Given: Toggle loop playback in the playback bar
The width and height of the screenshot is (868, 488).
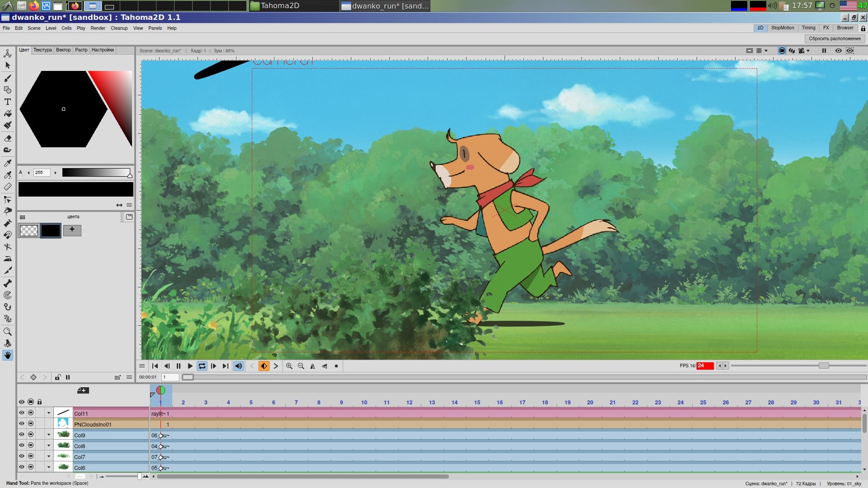Looking at the screenshot, I should point(202,366).
